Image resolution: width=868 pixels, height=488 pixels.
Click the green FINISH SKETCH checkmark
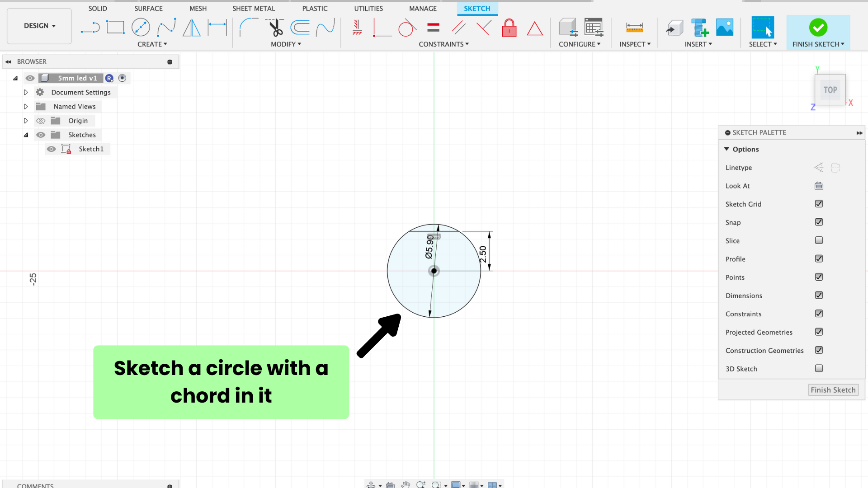(818, 28)
